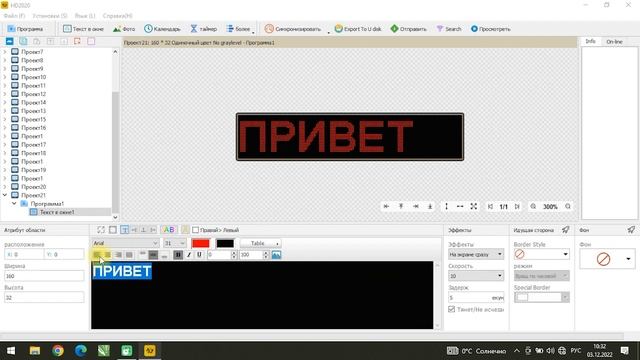Toggle Bold formatting
This screenshot has height=360, width=640.
coord(178,255)
